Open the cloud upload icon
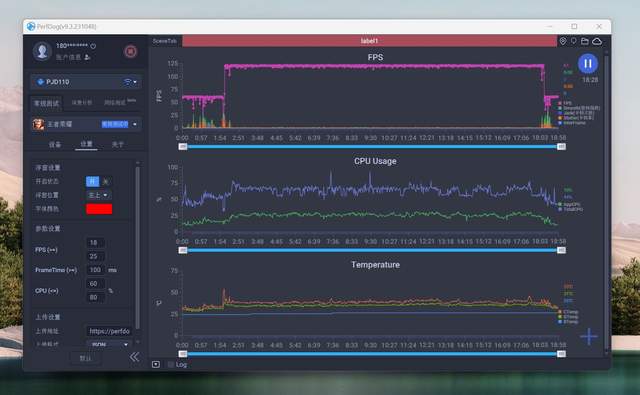 (x=597, y=41)
